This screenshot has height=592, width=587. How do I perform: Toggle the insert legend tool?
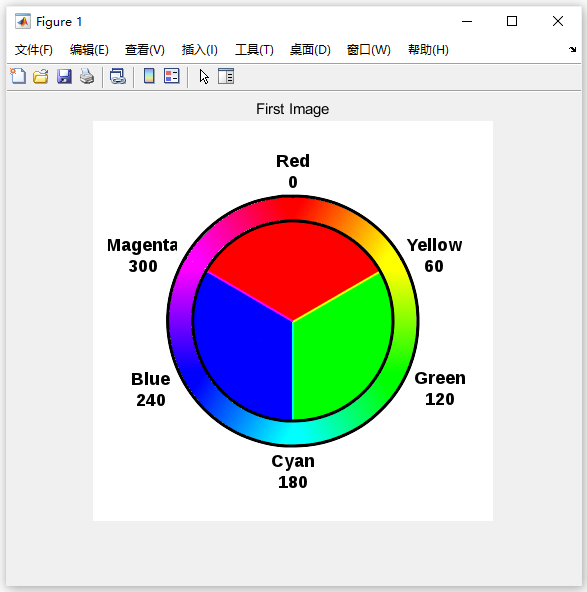172,76
